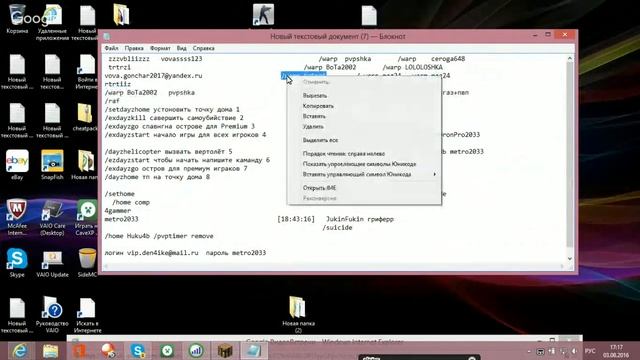The image size is (640, 360).
Task: Click the Notepad scroll down arrow
Action: pyautogui.click(x=570, y=259)
